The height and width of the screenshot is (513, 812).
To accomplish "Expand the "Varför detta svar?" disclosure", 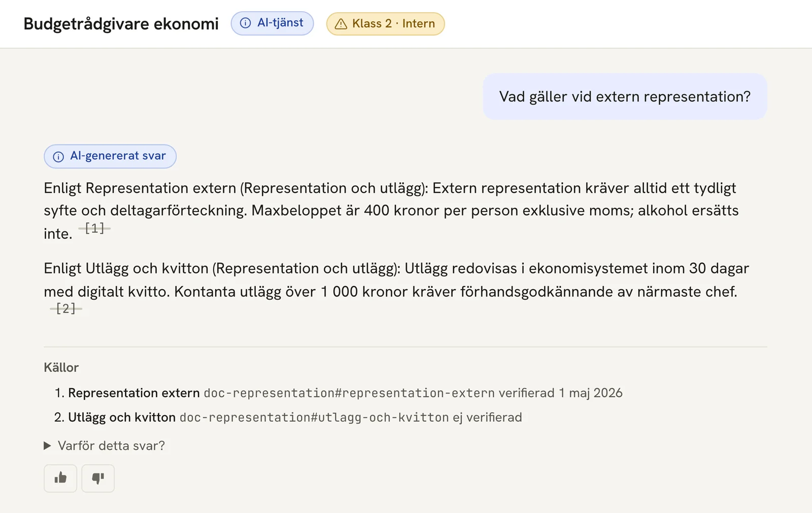I will tap(105, 446).
